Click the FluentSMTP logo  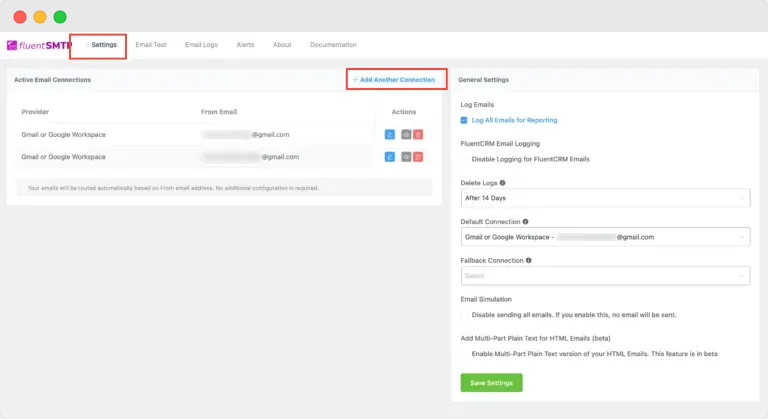click(40, 45)
